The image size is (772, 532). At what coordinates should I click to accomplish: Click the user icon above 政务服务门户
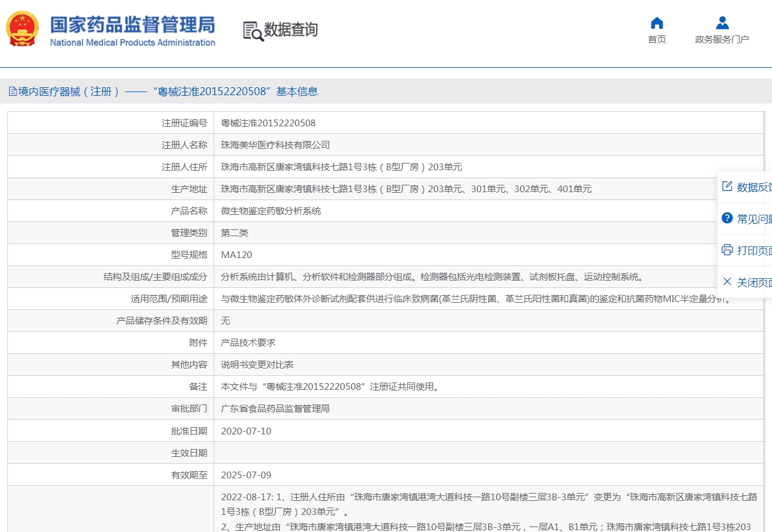(x=722, y=23)
